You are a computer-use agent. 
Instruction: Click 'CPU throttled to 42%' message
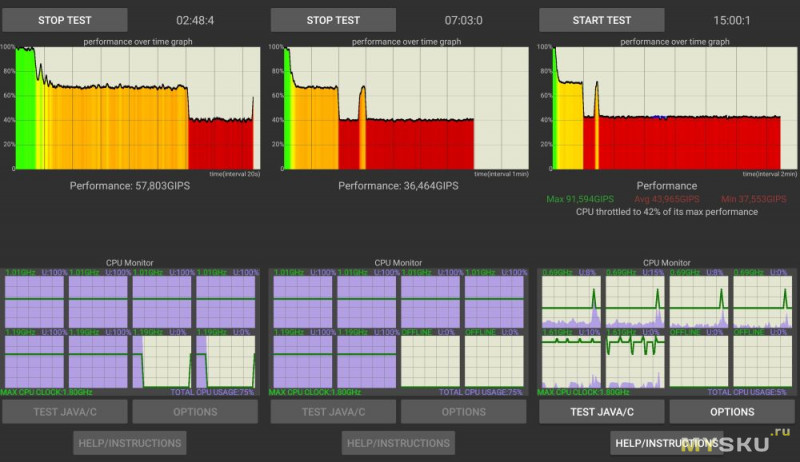point(666,212)
